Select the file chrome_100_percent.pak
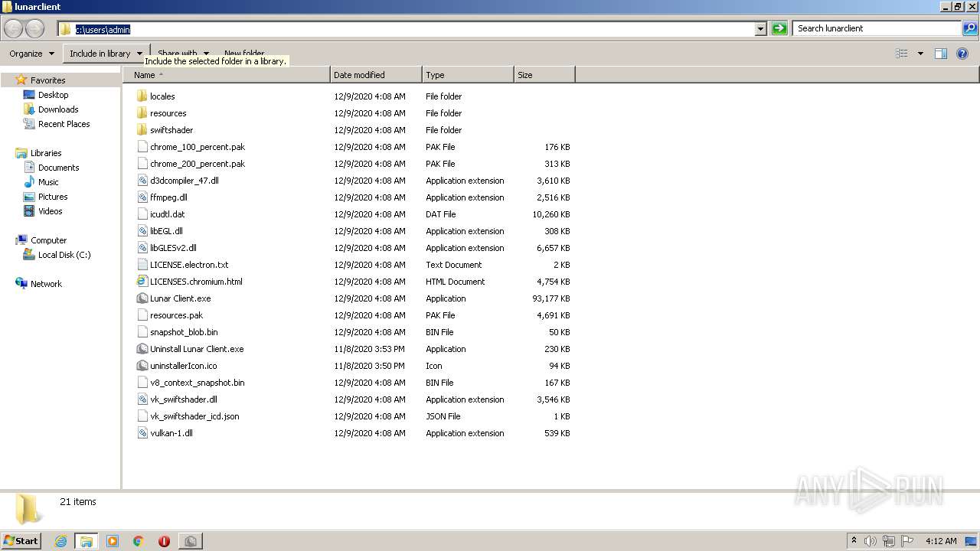 coord(198,147)
